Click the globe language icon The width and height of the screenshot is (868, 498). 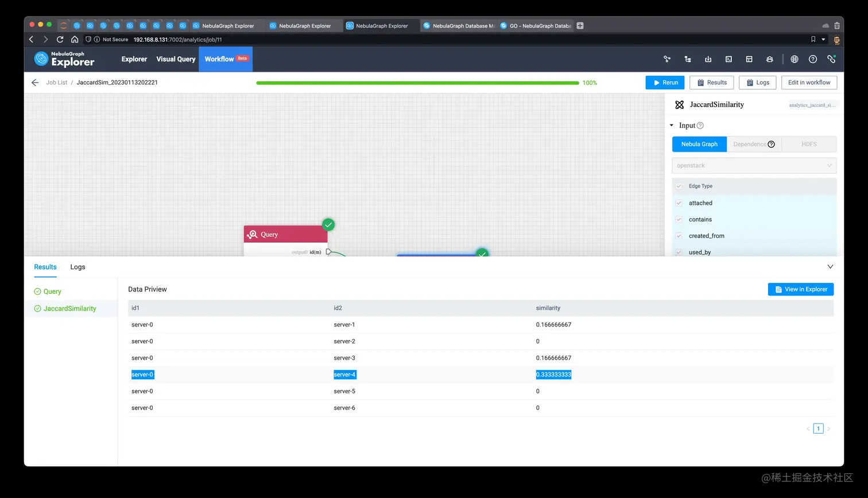795,59
